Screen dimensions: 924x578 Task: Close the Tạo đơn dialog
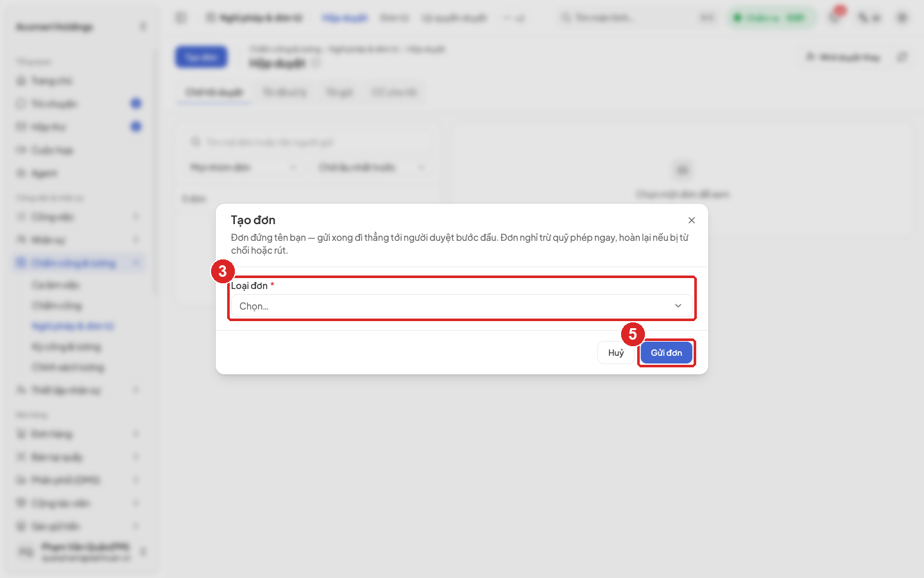point(692,220)
